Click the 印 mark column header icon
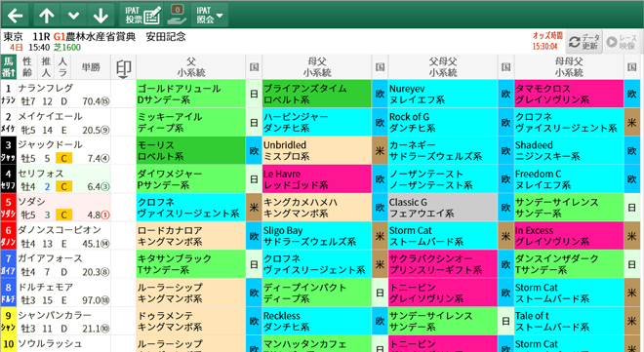The width and height of the screenshot is (644, 352). coord(123,67)
